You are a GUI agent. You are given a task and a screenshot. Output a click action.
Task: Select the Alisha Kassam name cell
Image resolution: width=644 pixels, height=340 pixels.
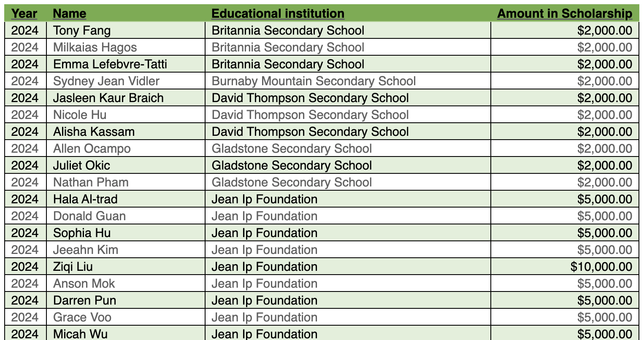pos(94,132)
